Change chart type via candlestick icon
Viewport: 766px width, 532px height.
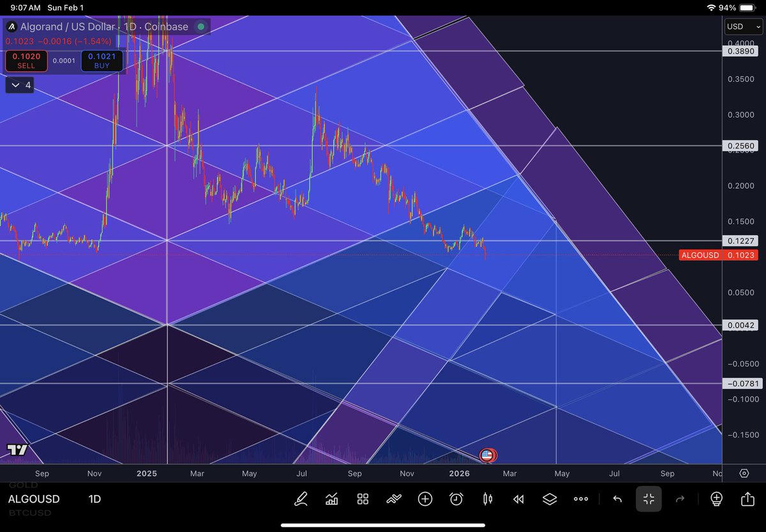point(488,499)
